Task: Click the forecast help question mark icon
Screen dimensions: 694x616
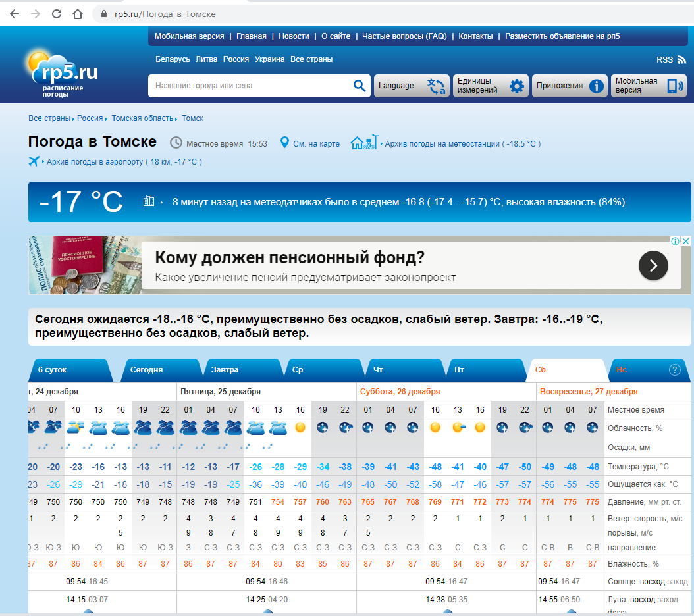Action: tap(674, 370)
